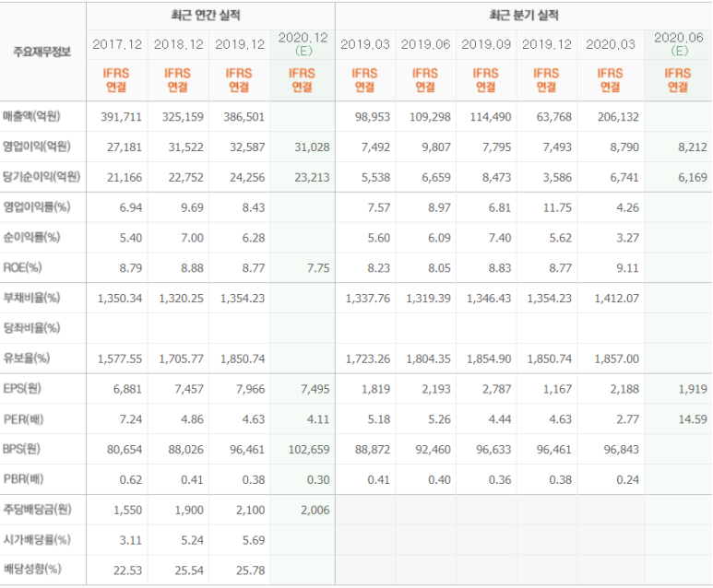
Task: Click the dividend yield value 5.69
Action: 254,541
